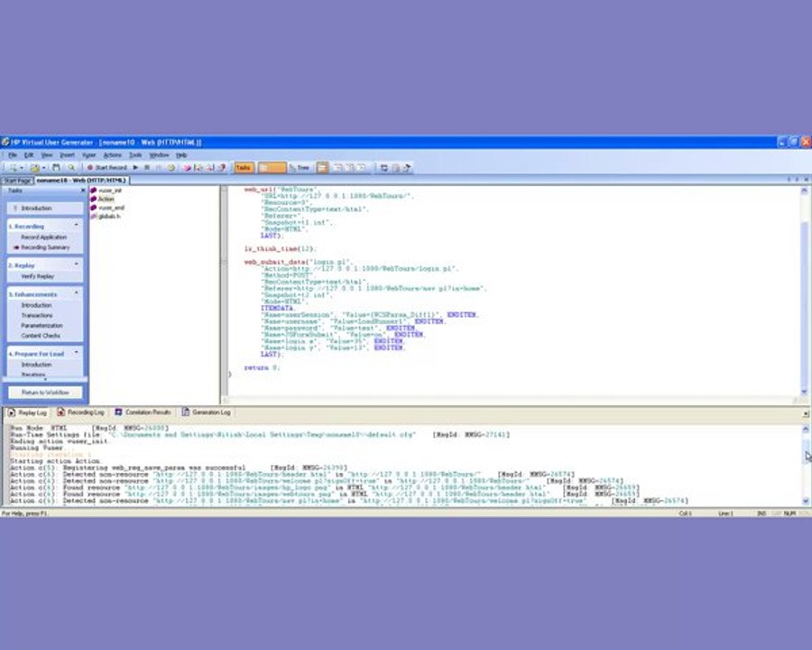Screen dimensions: 812x650
Task: Open the Window menu
Action: pyautogui.click(x=160, y=155)
